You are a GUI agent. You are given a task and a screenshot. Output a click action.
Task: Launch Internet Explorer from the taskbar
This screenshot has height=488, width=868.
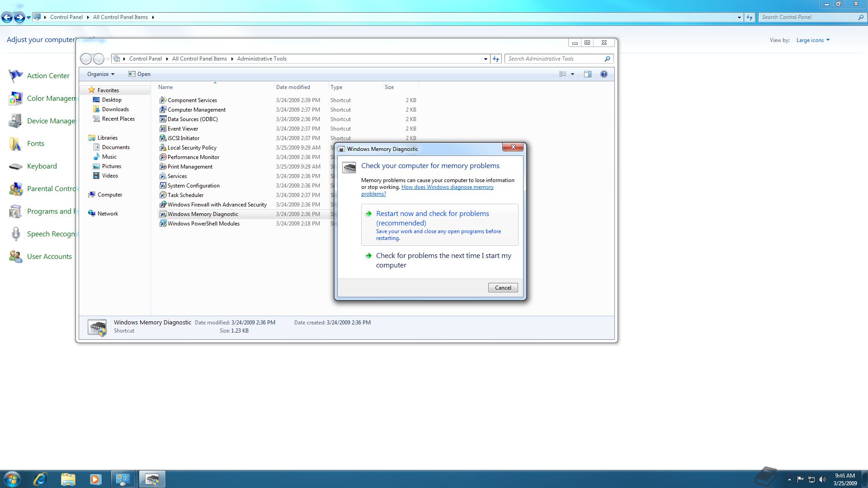pos(40,479)
